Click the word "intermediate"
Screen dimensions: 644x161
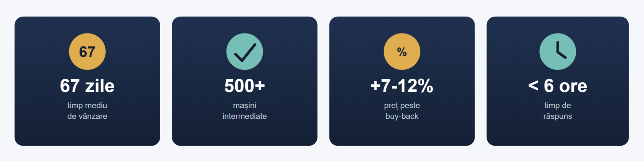pyautogui.click(x=245, y=116)
